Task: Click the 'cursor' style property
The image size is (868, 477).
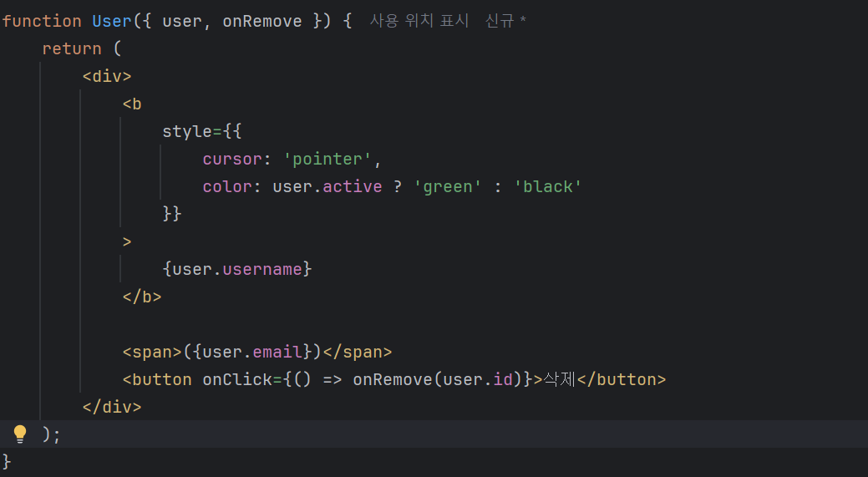Action: click(x=232, y=160)
